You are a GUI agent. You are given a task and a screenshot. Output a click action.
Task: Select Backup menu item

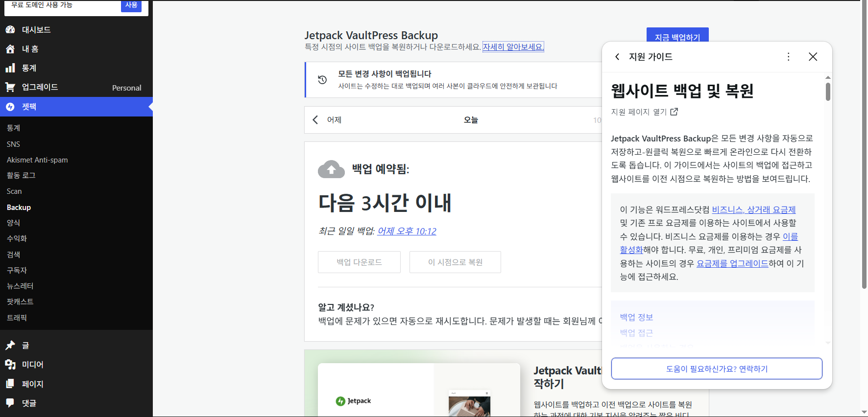(19, 208)
